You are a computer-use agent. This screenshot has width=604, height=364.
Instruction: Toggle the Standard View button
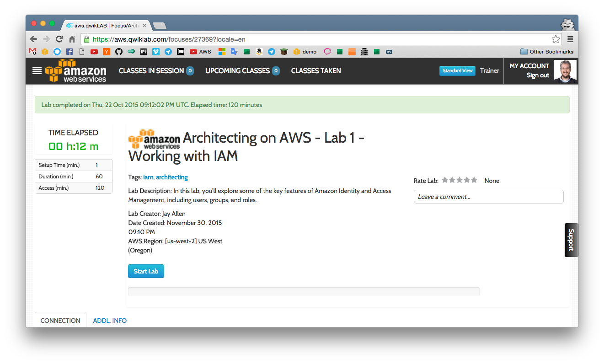click(457, 70)
